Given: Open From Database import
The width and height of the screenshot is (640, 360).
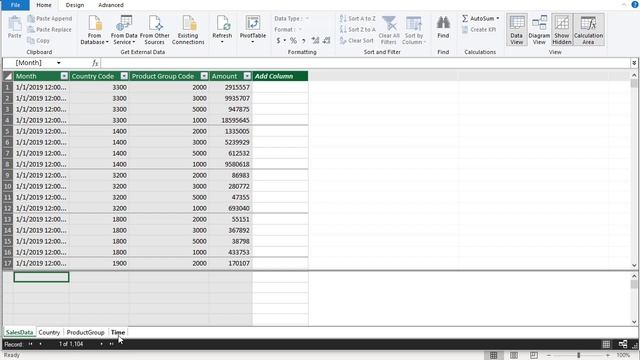Looking at the screenshot, I should click(94, 30).
